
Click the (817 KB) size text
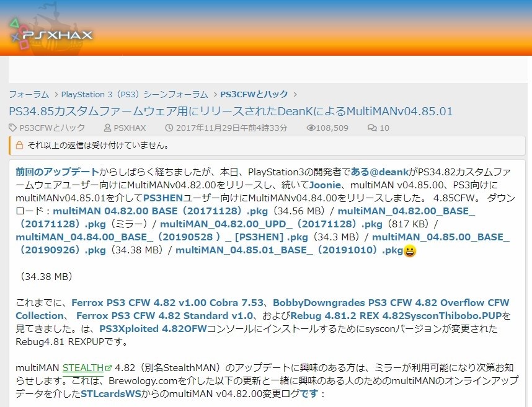pos(407,224)
